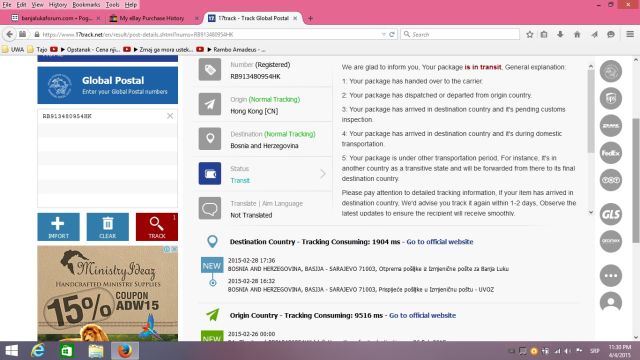Open Firefox home page icon
Screen dimensions: 640x360
[577, 35]
